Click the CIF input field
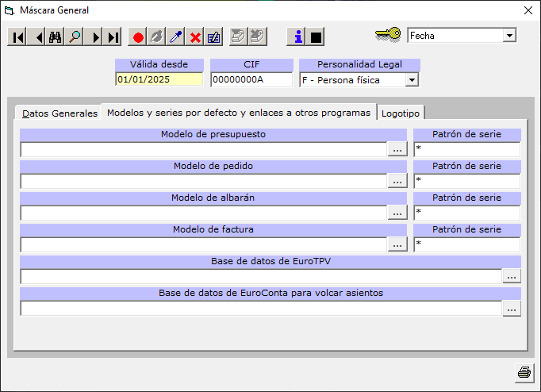This screenshot has height=392, width=541. [251, 79]
